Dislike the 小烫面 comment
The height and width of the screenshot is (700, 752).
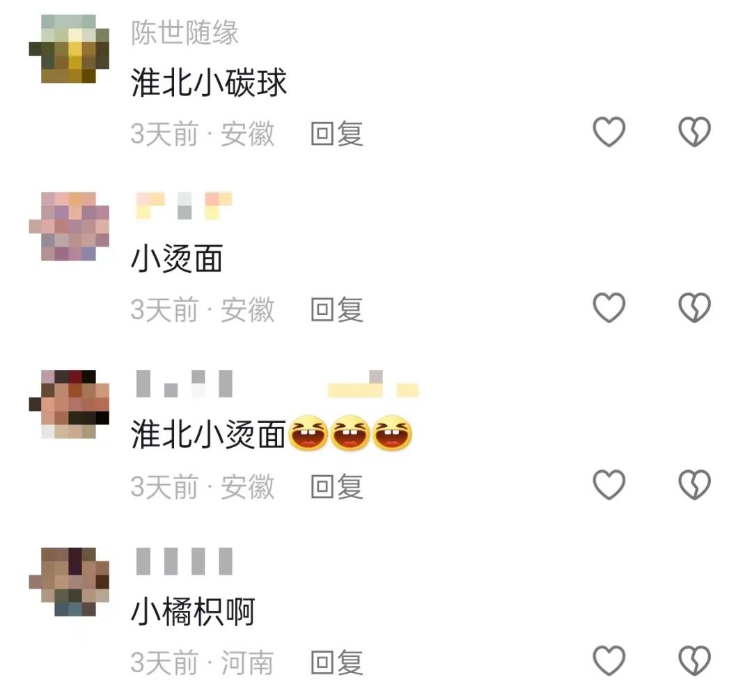click(694, 308)
